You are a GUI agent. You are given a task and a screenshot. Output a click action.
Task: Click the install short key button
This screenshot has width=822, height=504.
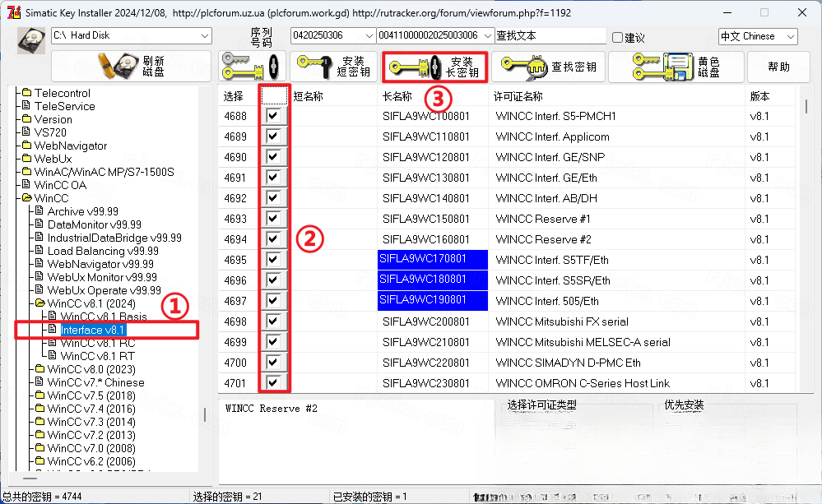[333, 67]
